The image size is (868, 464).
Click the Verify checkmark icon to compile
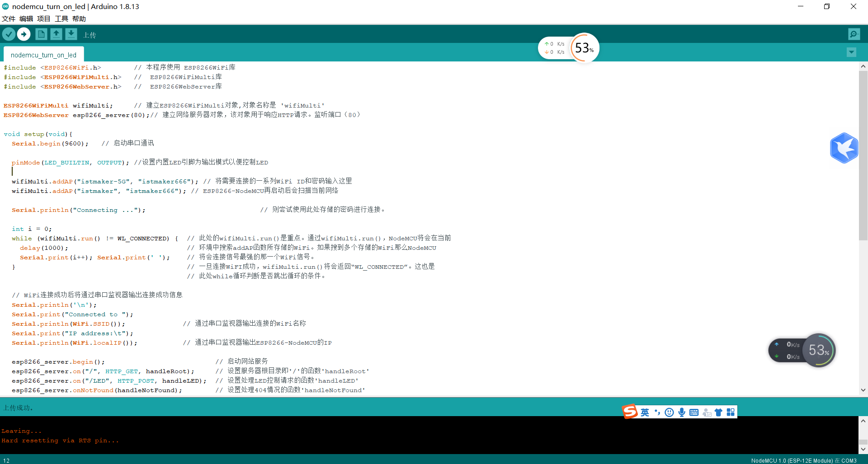[x=9, y=34]
